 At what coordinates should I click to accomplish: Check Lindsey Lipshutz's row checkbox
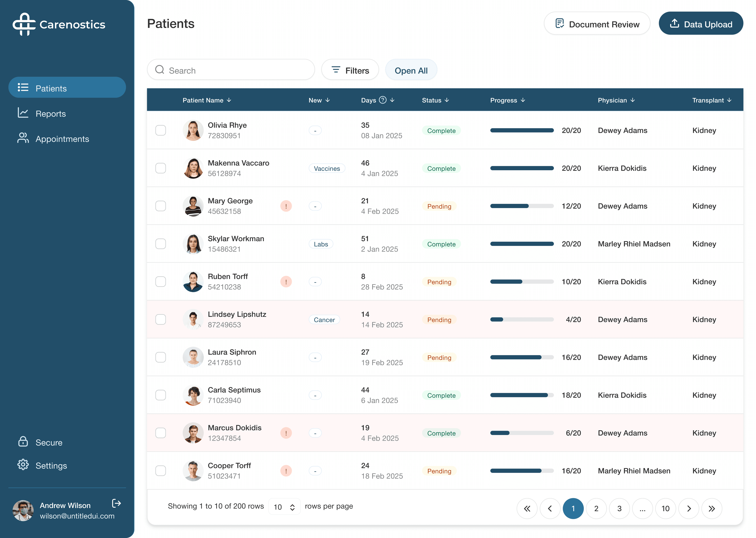(x=161, y=319)
